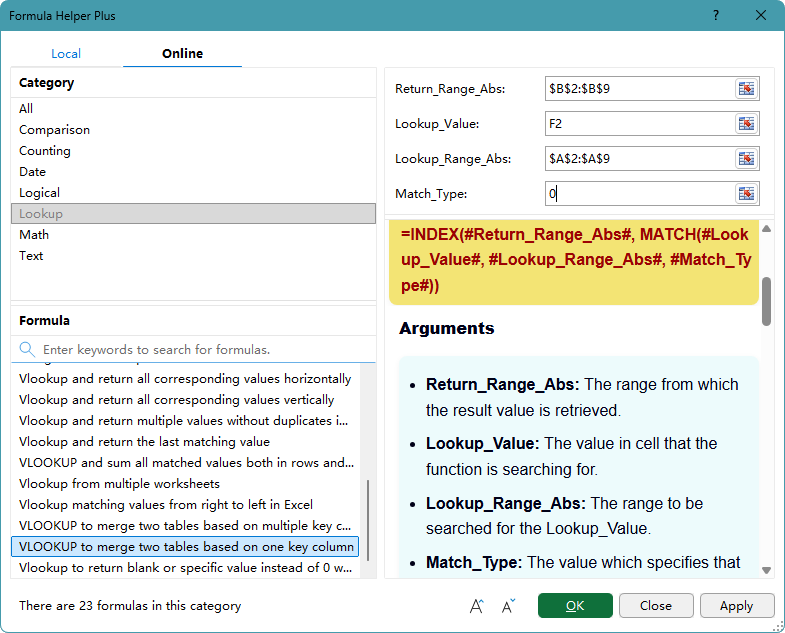Select 'VLOOKUP to merge two tables based on one key column'
This screenshot has height=633, width=785.
[x=185, y=547]
